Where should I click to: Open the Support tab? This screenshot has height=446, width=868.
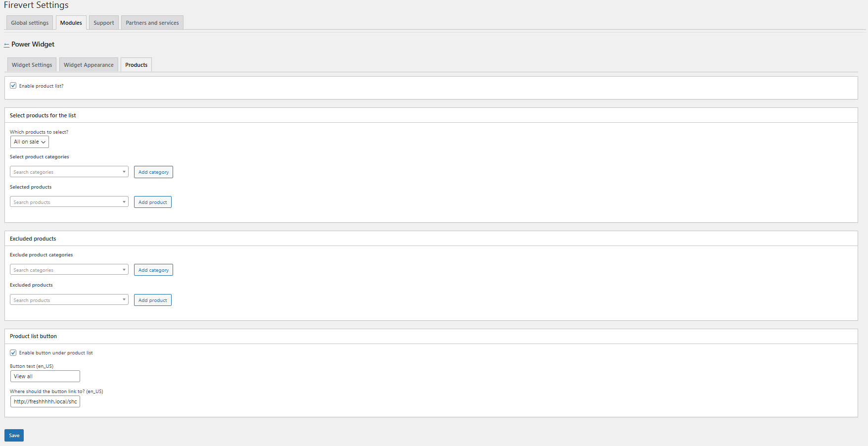point(104,23)
